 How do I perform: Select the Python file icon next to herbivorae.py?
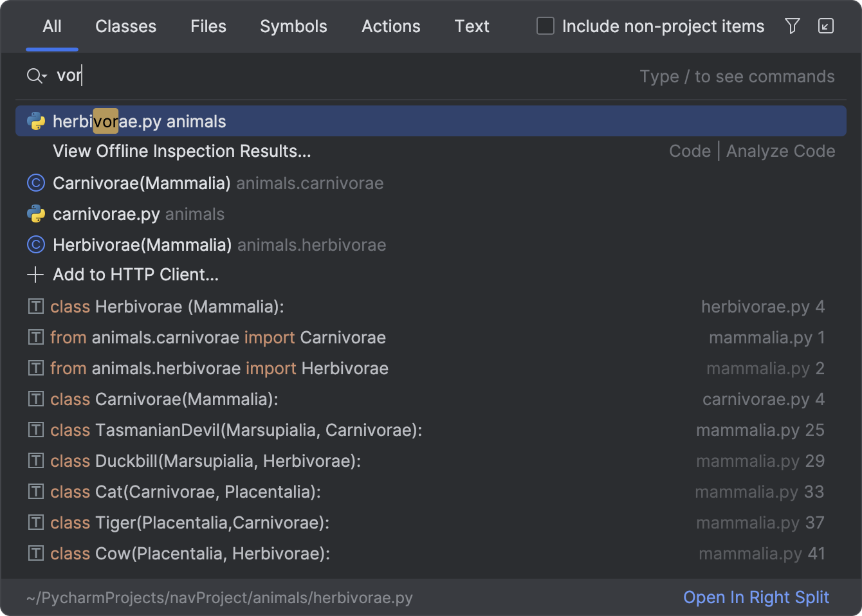click(x=36, y=120)
